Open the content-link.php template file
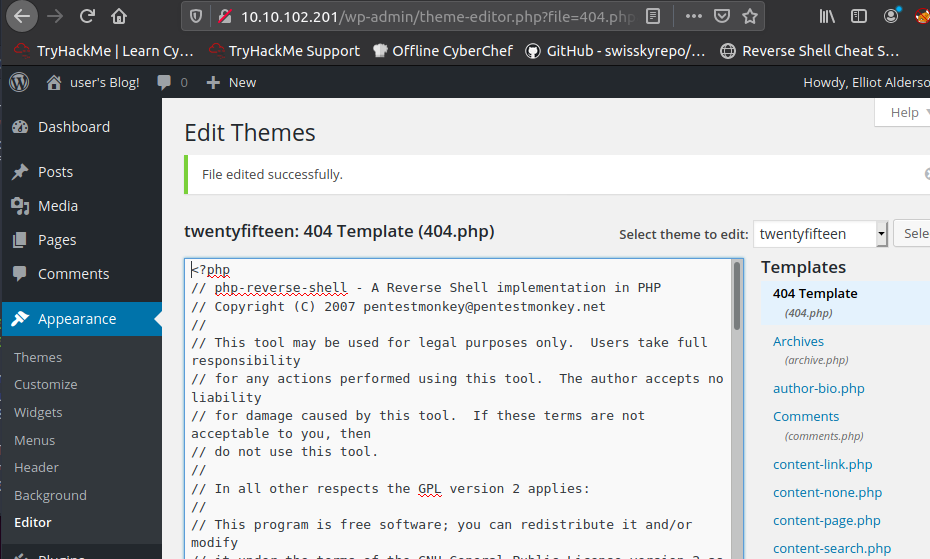Screen dimensions: 930x559 pos(822,464)
